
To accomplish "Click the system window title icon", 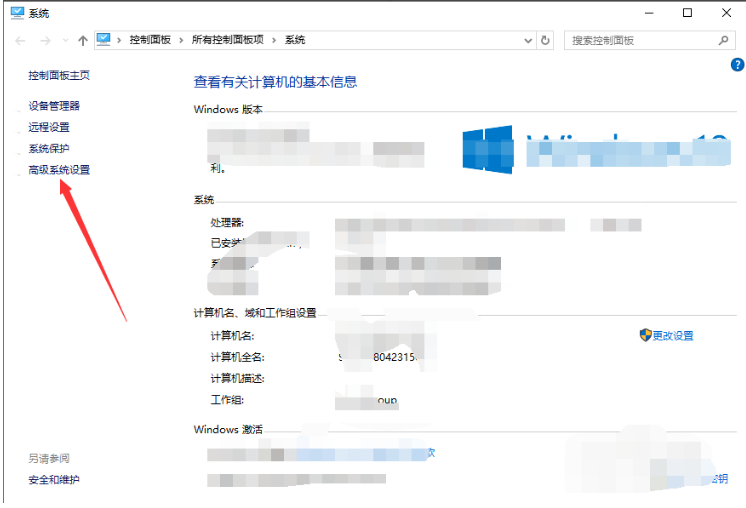I will click(x=17, y=13).
